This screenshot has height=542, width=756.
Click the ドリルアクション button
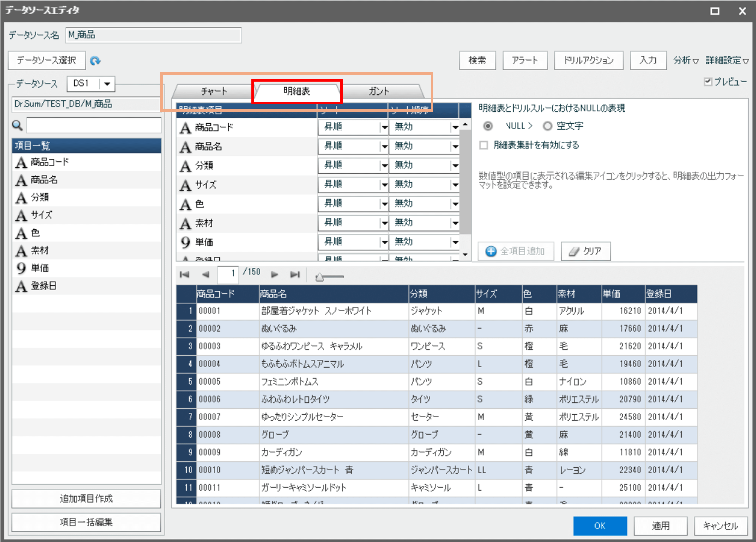[588, 60]
